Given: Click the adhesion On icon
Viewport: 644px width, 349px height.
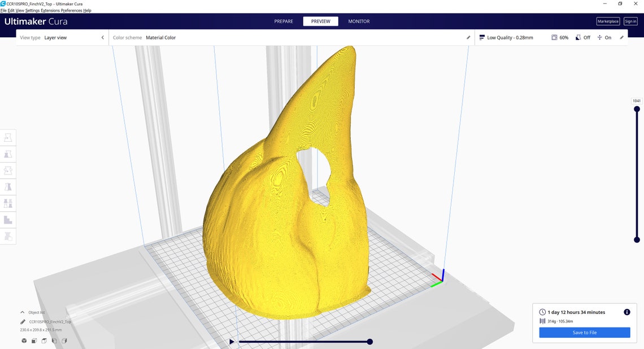Looking at the screenshot, I should point(599,37).
